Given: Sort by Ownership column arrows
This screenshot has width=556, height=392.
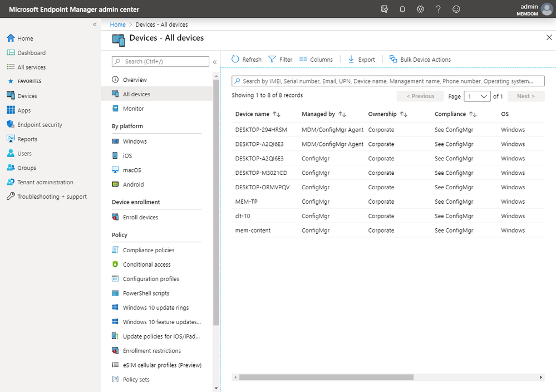Looking at the screenshot, I should 404,114.
